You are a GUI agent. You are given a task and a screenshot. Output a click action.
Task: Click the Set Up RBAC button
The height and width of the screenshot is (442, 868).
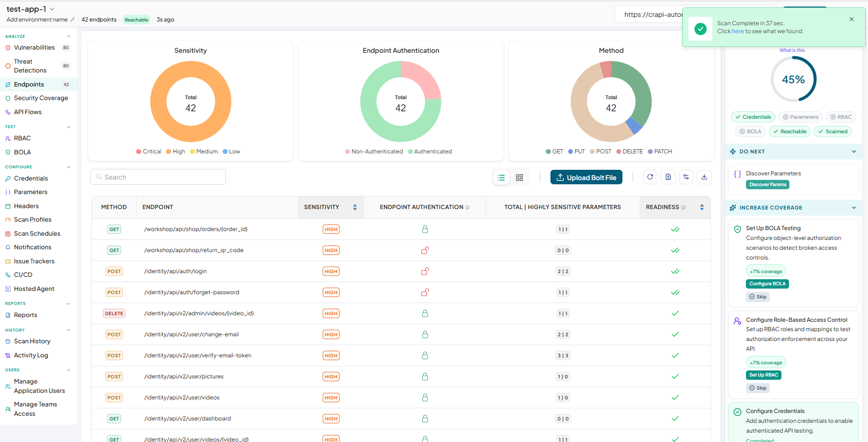click(x=764, y=375)
